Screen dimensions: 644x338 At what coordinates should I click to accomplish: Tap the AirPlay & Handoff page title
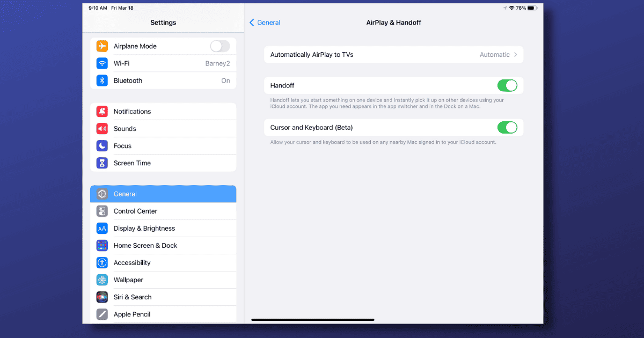pyautogui.click(x=393, y=23)
